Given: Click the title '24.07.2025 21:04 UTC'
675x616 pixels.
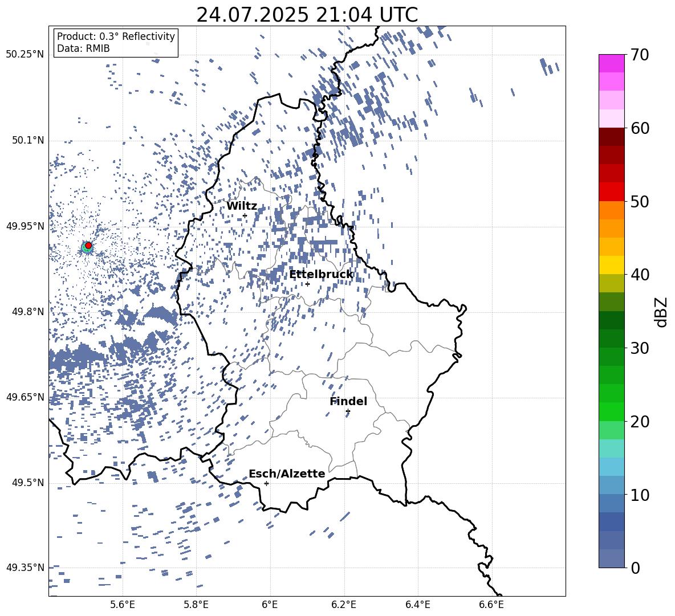Looking at the screenshot, I should [307, 15].
